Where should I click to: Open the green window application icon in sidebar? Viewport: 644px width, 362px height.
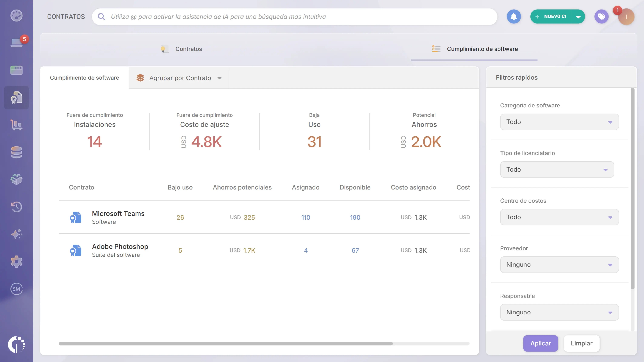17,70
